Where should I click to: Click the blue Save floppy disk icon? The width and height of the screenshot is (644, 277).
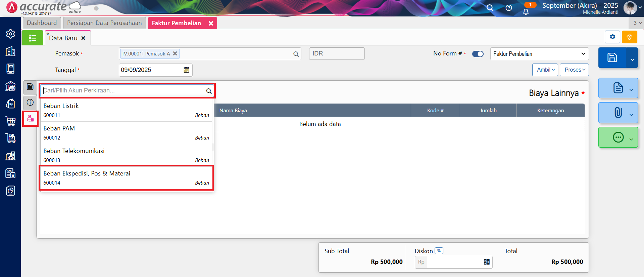(612, 57)
